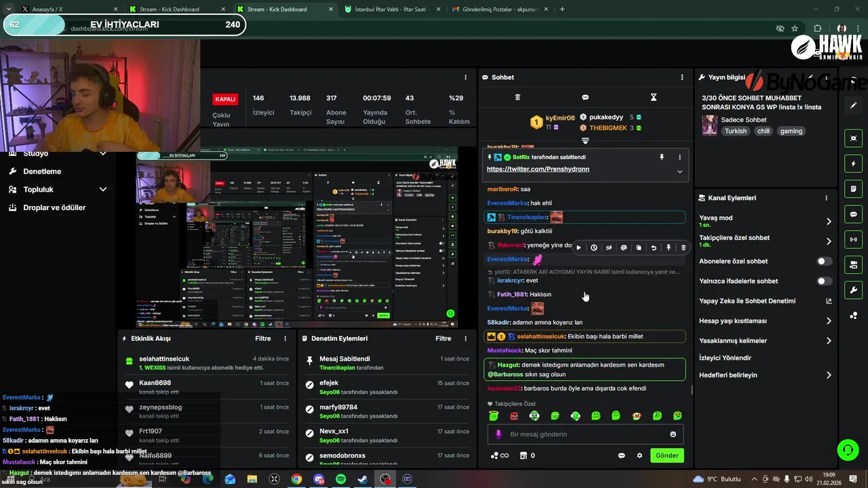
Task: Open Etkinlik Akışı three-dot menu
Action: tap(285, 338)
